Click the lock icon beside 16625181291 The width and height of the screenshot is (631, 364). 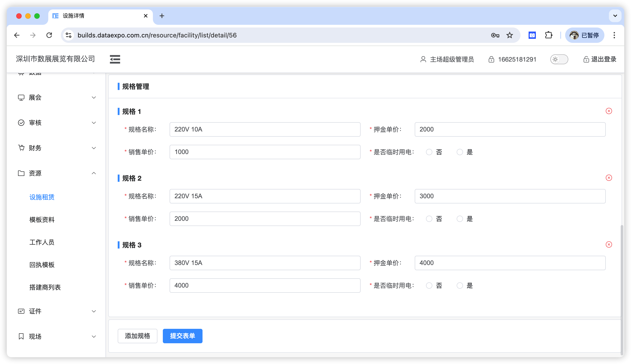click(x=491, y=59)
